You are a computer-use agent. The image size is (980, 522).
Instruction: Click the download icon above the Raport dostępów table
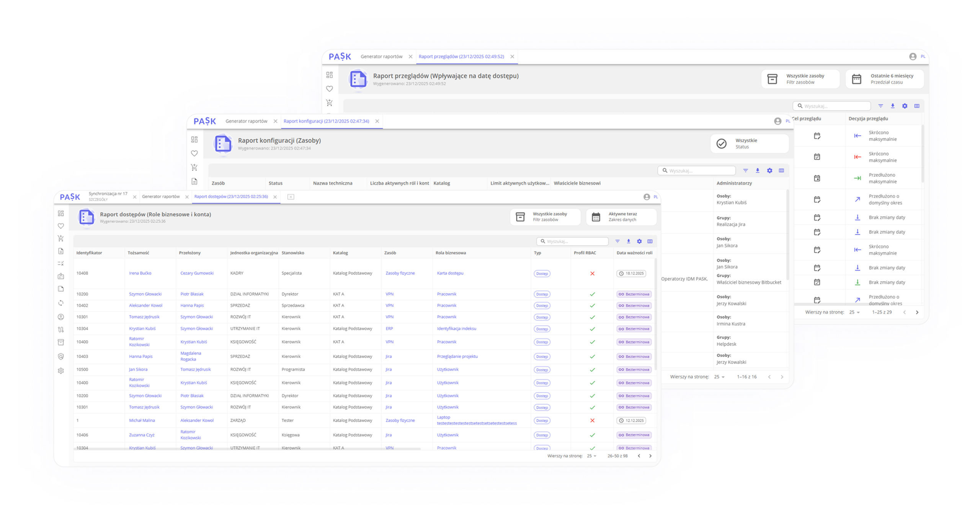click(628, 241)
